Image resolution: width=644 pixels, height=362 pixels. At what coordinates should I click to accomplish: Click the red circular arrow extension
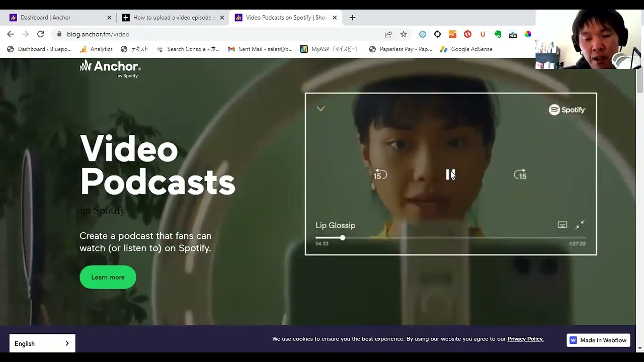click(467, 34)
